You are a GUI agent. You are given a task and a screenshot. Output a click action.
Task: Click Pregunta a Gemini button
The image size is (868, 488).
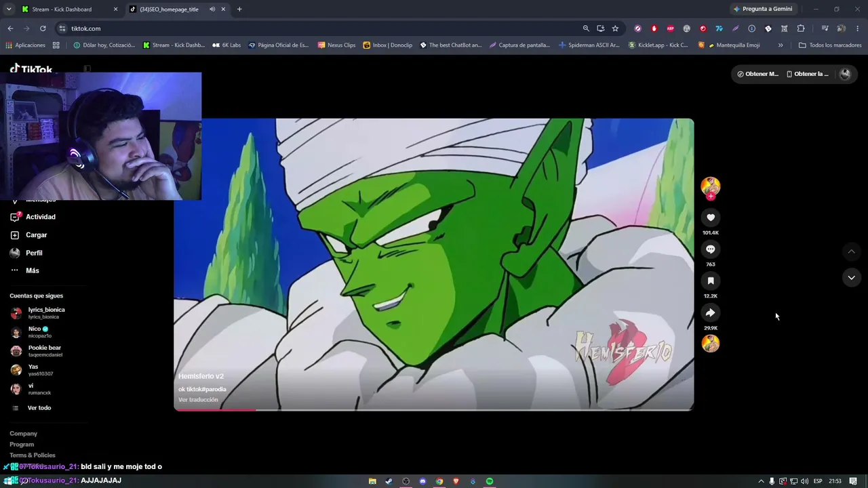tap(762, 9)
